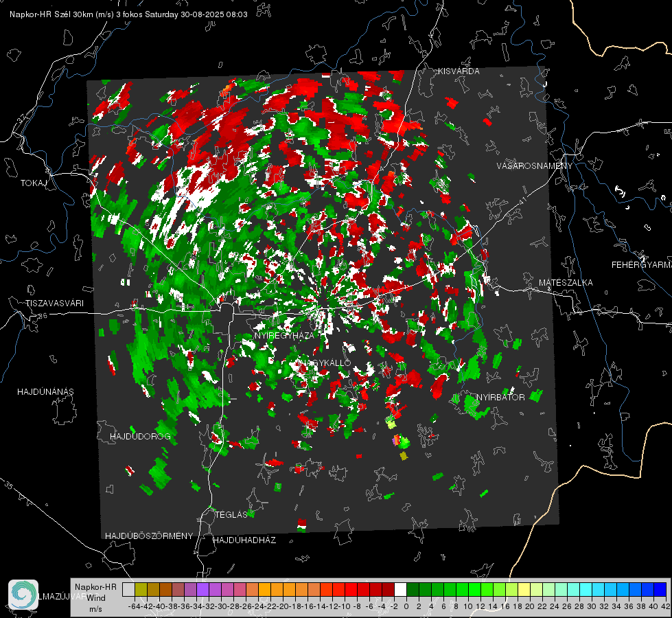Click the MÁTÉSZALKA city label

(566, 283)
